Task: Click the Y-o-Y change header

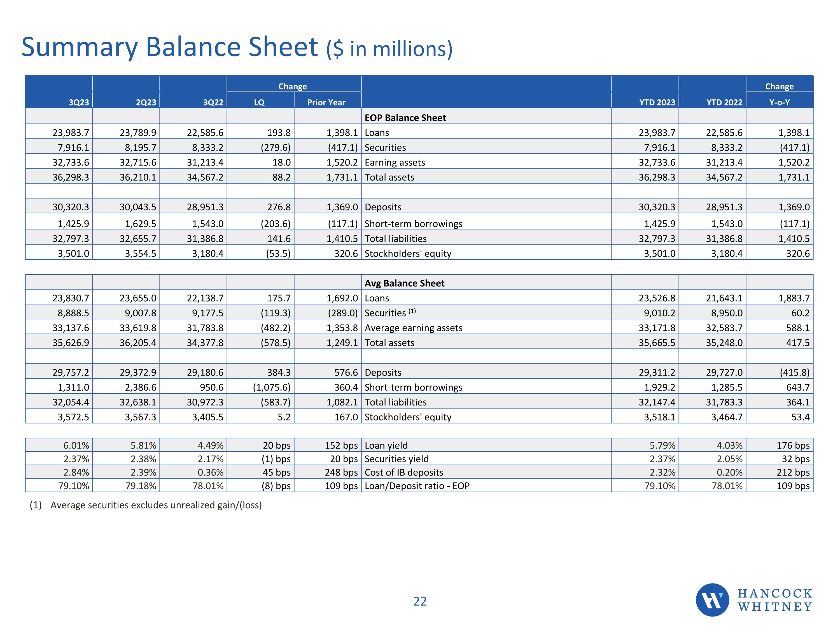Action: [779, 102]
